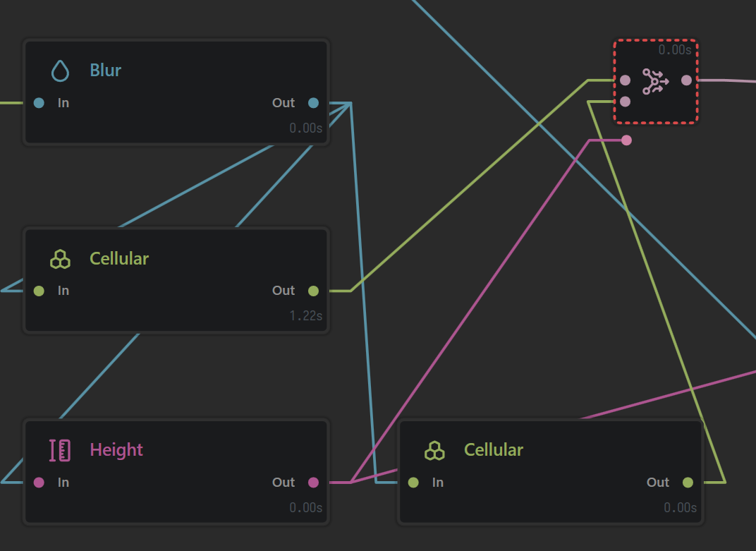The image size is (756, 551).
Task: Click the left Cellular node In port
Action: (39, 291)
